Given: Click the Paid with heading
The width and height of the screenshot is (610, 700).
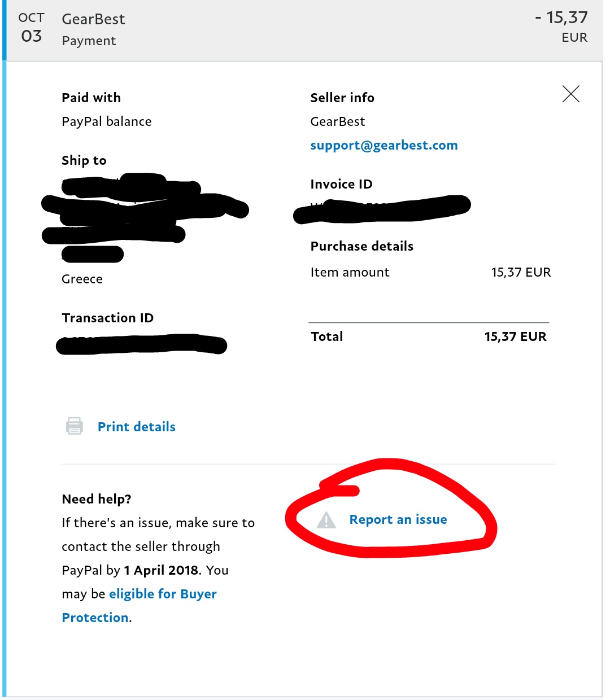Looking at the screenshot, I should [x=91, y=98].
